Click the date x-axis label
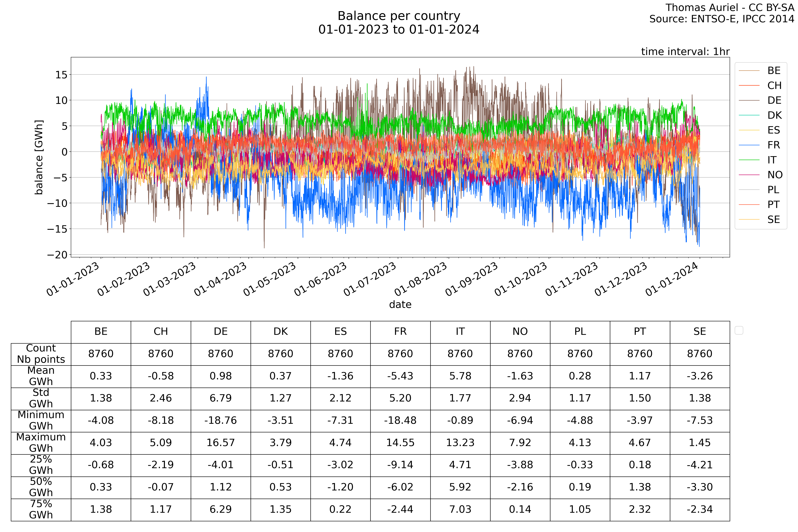Viewport: 798px width, 532px height. (x=400, y=304)
